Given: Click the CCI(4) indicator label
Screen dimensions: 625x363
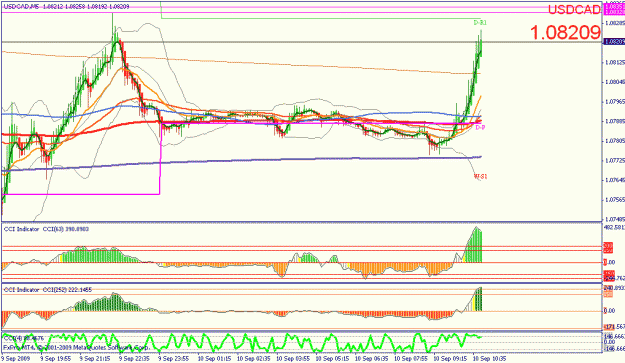Looking at the screenshot, I should tap(23, 338).
